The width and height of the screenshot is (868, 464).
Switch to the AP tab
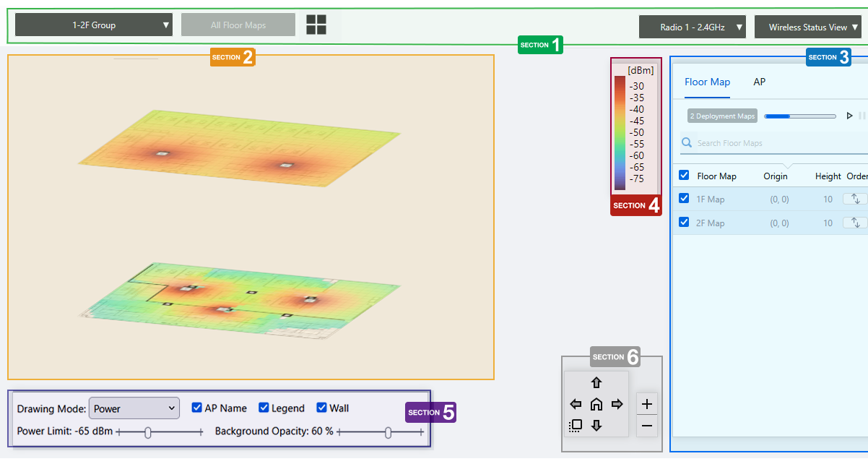tap(759, 82)
